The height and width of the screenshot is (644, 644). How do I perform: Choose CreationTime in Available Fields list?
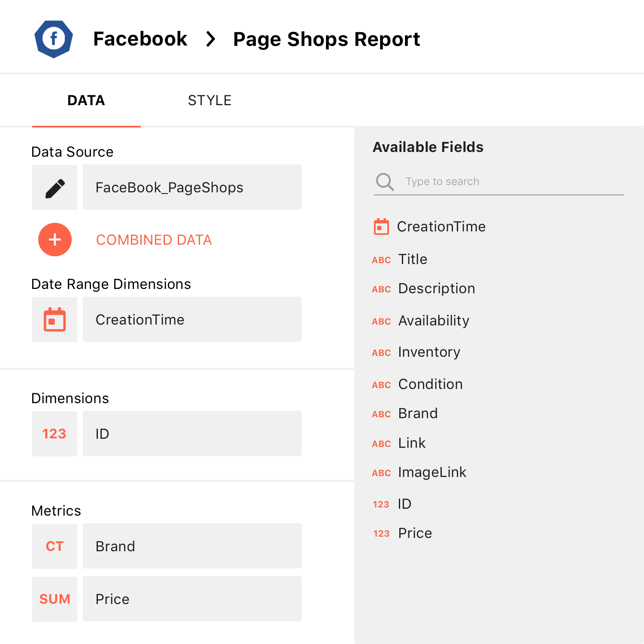click(x=441, y=227)
